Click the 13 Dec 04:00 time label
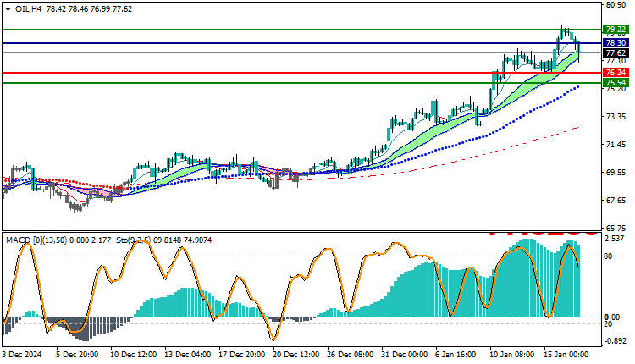This screenshot has height=364, width=635. [x=187, y=355]
